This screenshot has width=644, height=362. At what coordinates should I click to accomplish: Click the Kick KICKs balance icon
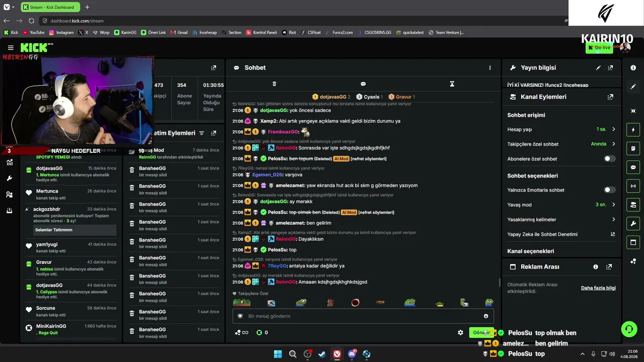click(x=259, y=332)
